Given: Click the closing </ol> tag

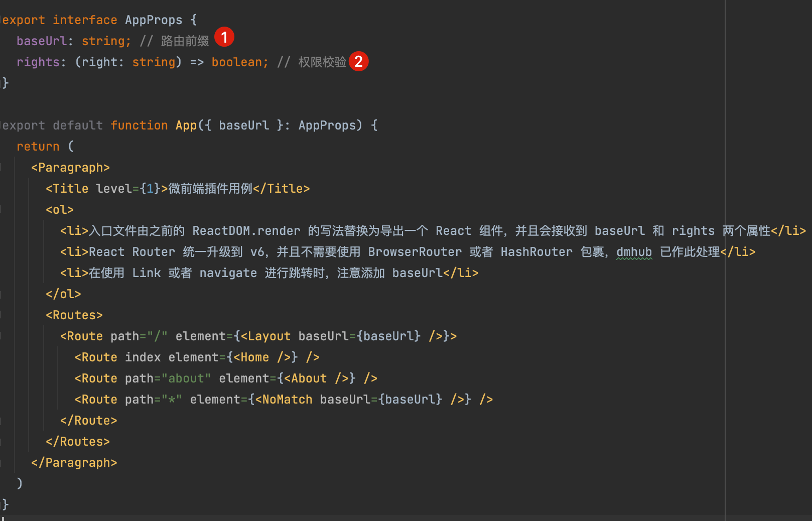Looking at the screenshot, I should coord(63,294).
